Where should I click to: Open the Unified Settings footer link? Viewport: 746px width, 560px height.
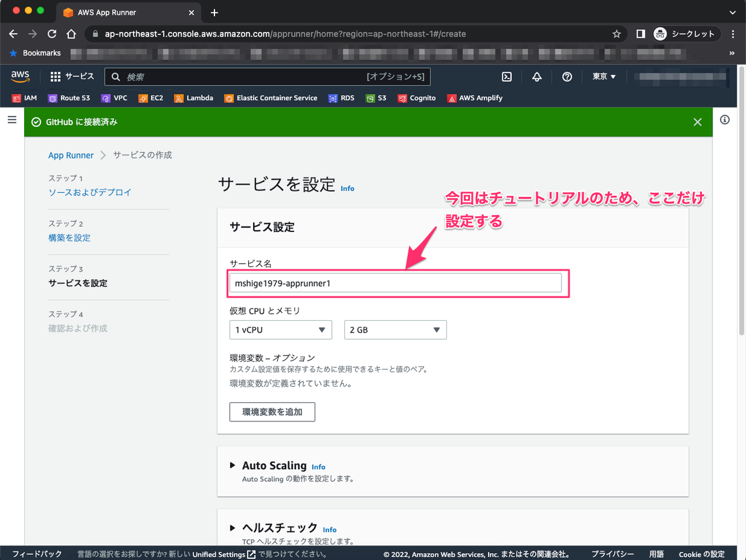tap(224, 554)
